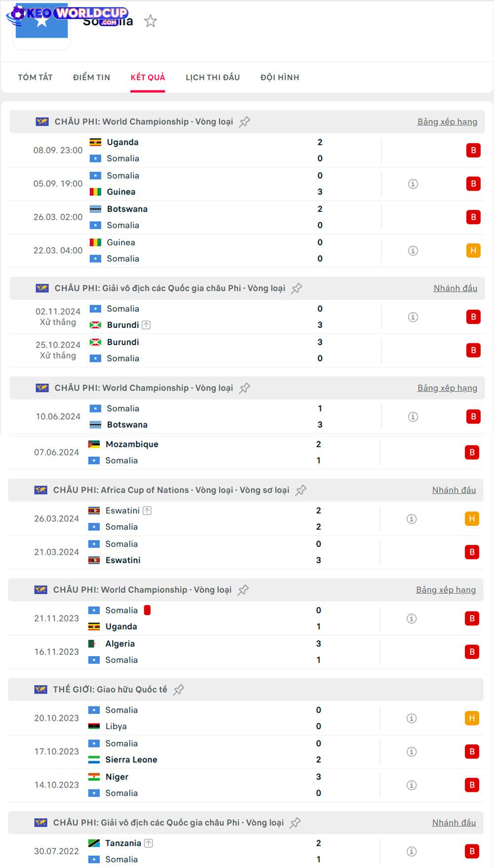
Task: Click the advancing icon next to Burundi
Action: coord(146,325)
